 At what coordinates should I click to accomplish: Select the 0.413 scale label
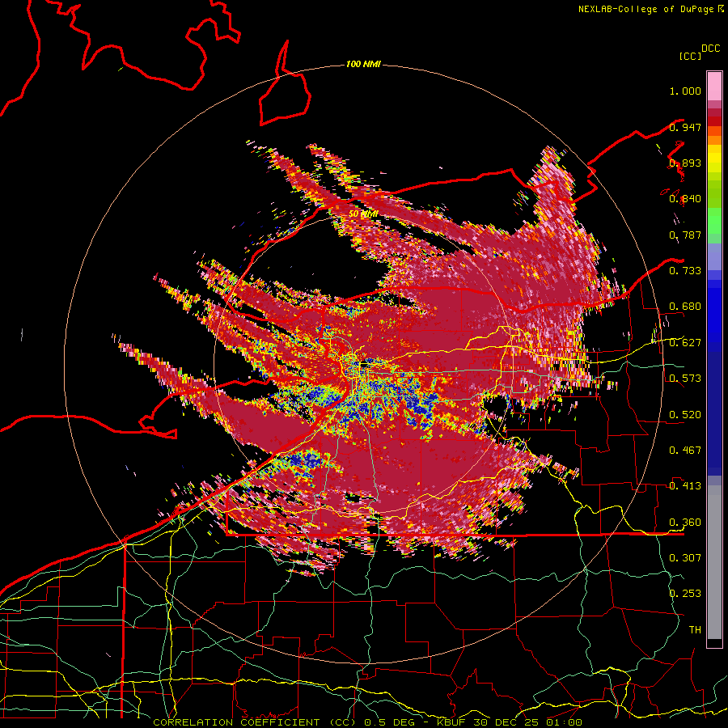coord(685,485)
